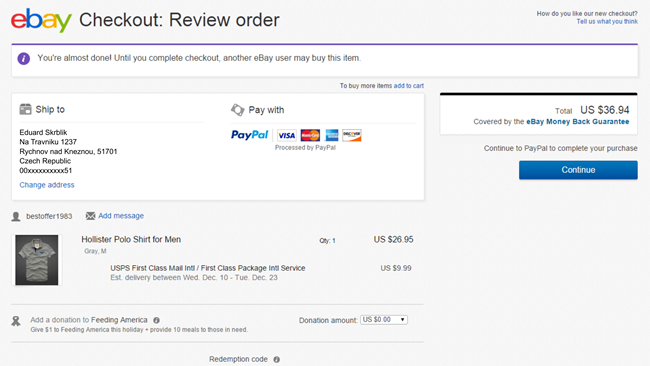The image size is (650, 366).
Task: Click the Ship to address icon
Action: pyautogui.click(x=25, y=109)
